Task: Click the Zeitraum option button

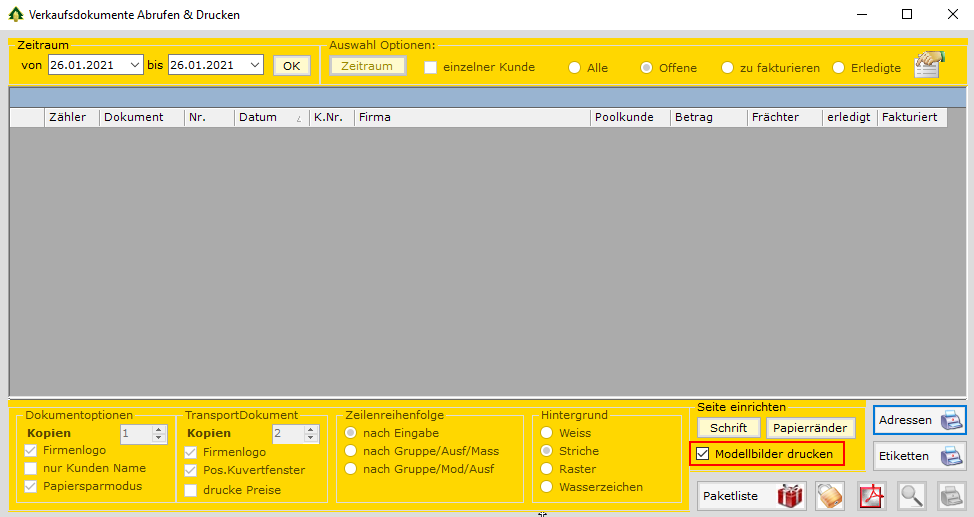Action: point(367,66)
